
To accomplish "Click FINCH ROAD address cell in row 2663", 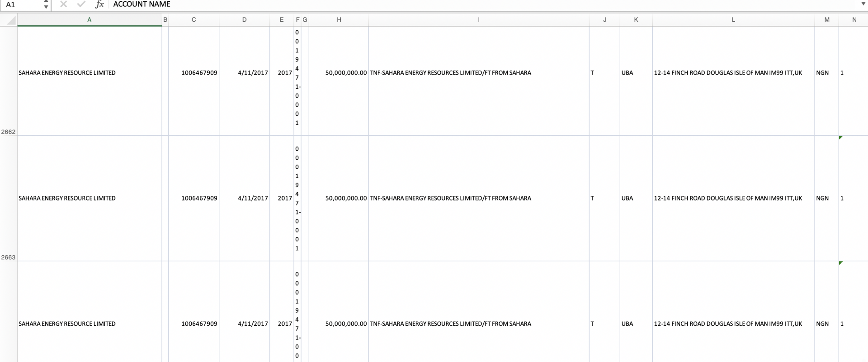I will (728, 198).
